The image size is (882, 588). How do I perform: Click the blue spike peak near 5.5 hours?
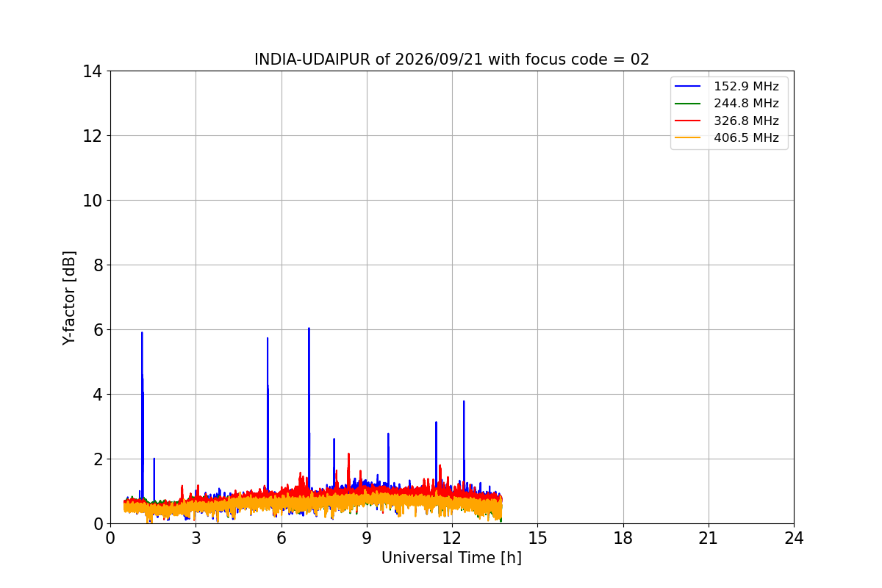[268, 338]
